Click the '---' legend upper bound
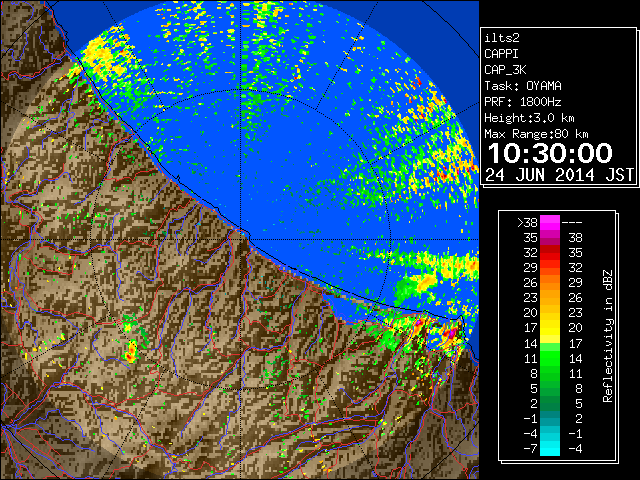The image size is (640, 480). point(572,223)
